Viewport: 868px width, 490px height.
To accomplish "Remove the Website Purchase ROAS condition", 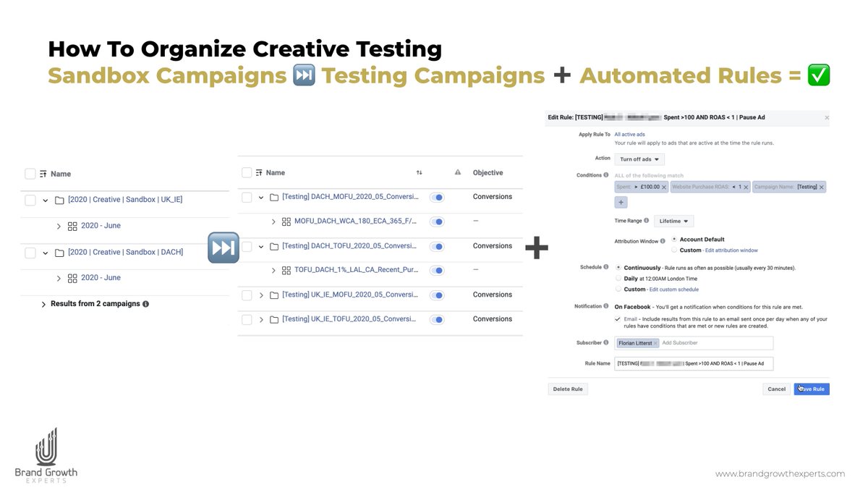I will pyautogui.click(x=746, y=187).
